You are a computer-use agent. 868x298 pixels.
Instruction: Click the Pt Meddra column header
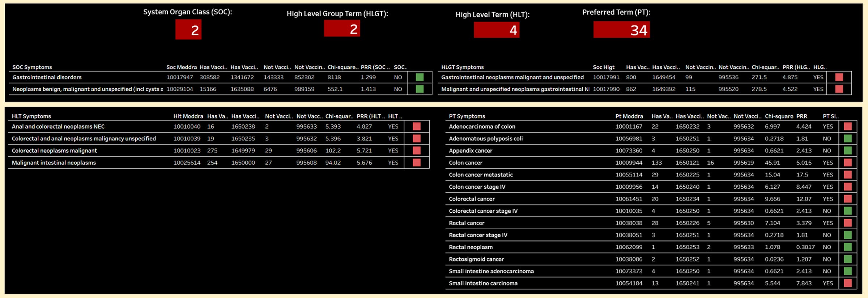tap(629, 116)
